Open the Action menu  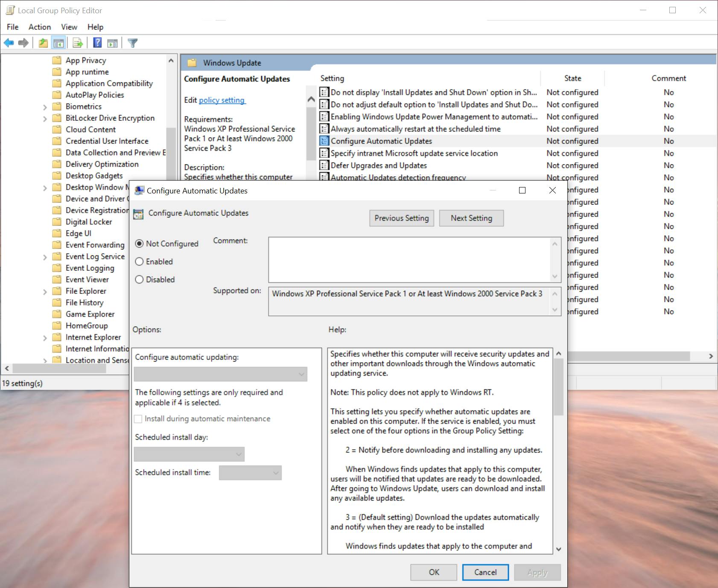tap(40, 27)
